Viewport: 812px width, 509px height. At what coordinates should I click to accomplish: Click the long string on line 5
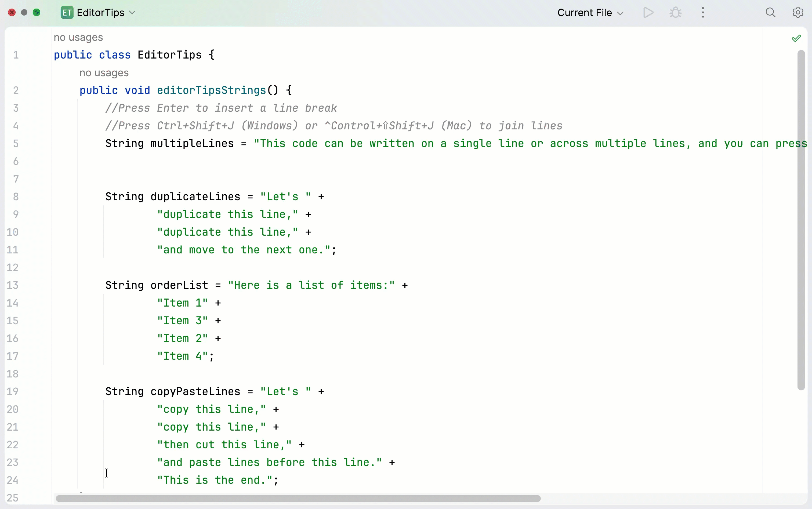[530, 144]
